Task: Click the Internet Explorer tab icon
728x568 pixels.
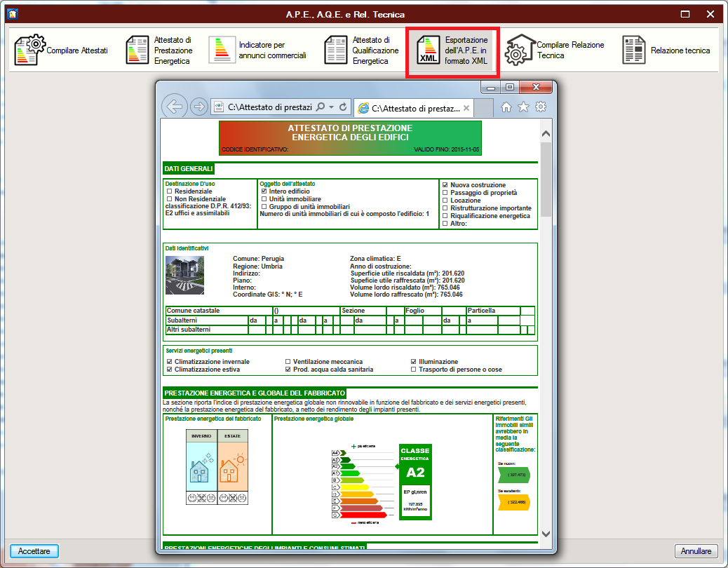Action: point(363,108)
